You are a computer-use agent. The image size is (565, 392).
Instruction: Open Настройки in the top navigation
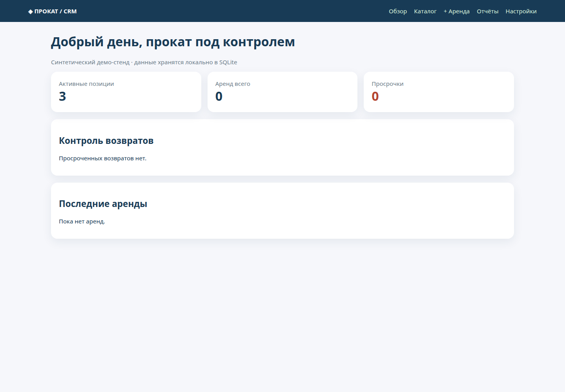click(521, 11)
